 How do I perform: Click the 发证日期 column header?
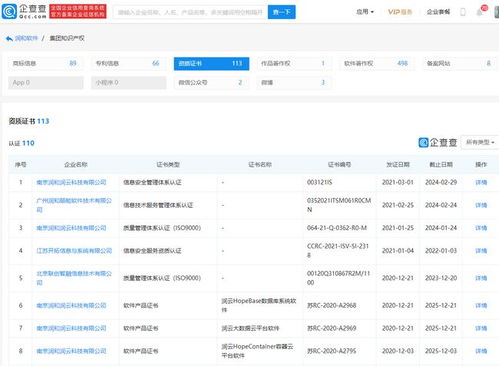pyautogui.click(x=398, y=164)
